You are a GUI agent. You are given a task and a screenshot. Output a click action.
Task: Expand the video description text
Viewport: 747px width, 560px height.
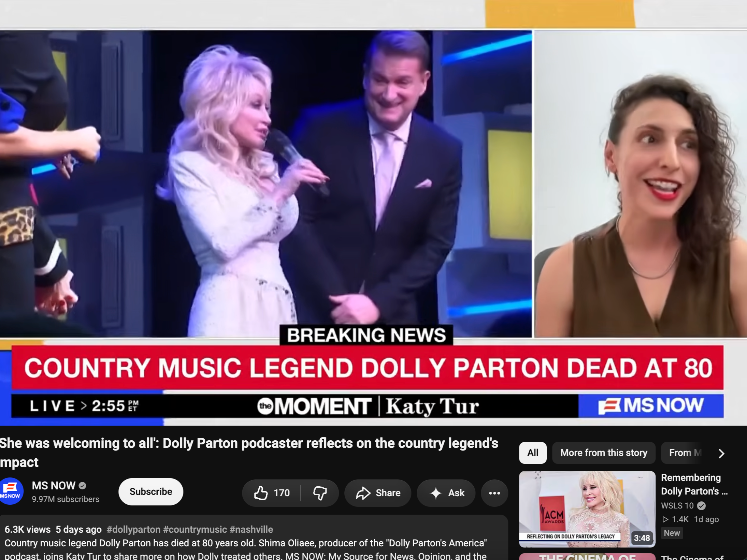coord(246,549)
